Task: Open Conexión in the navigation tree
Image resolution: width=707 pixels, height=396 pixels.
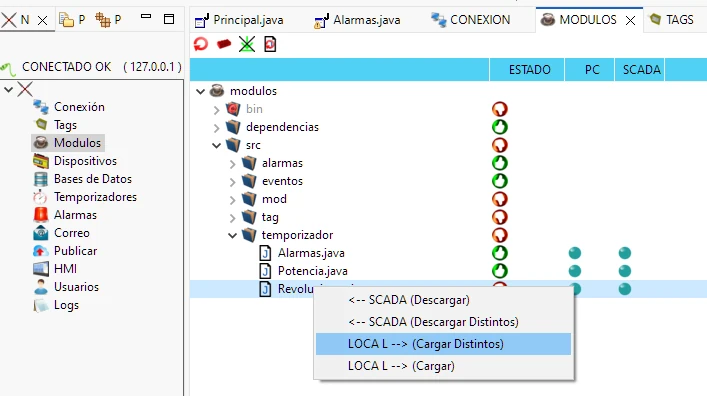Action: 79,107
